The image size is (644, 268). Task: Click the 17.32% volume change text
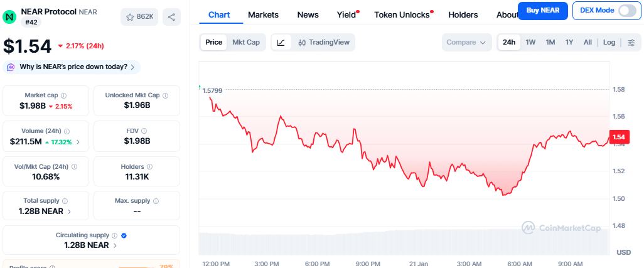[60, 142]
